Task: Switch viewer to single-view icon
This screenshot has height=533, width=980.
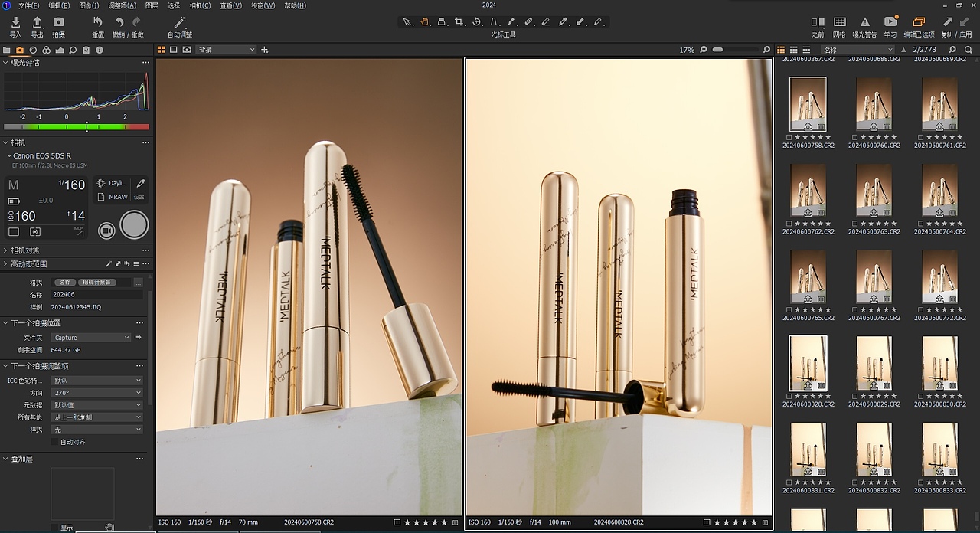Action: point(174,50)
